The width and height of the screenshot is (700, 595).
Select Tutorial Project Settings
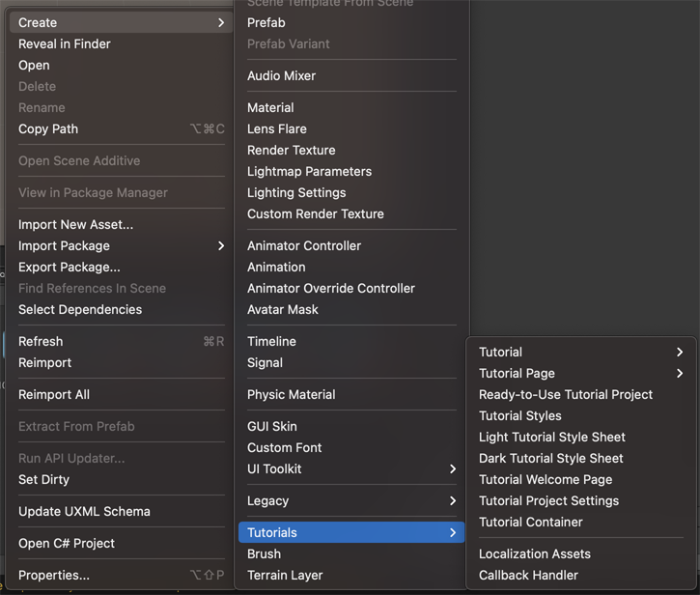548,501
